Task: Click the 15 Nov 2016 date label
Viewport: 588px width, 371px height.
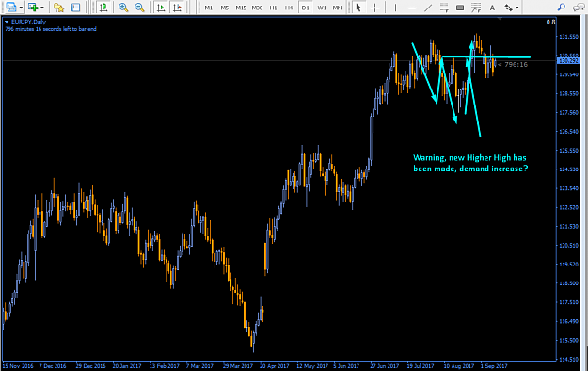Action: click(18, 365)
